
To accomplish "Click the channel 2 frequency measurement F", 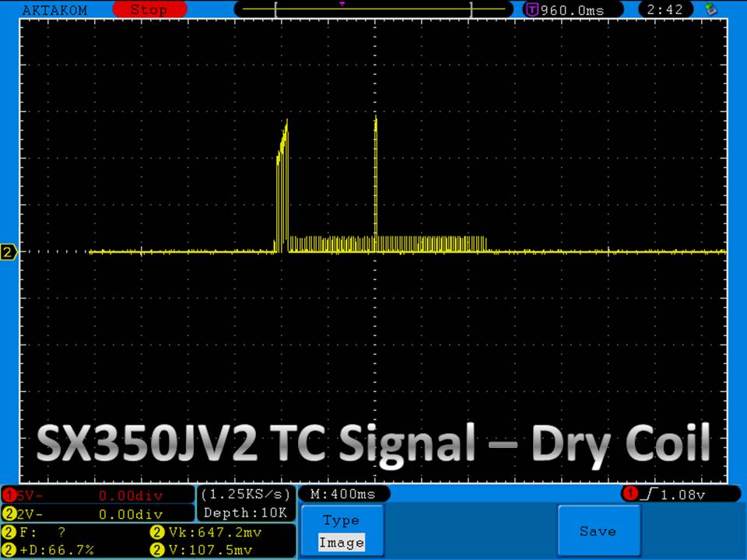I will pyautogui.click(x=35, y=533).
